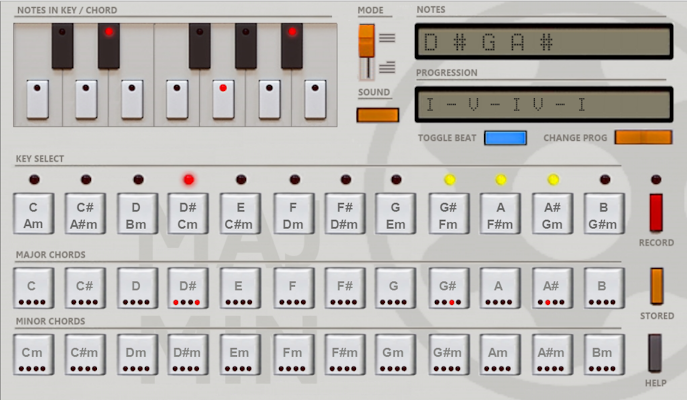Play the A# major chord pad
687x400 pixels.
(x=552, y=288)
